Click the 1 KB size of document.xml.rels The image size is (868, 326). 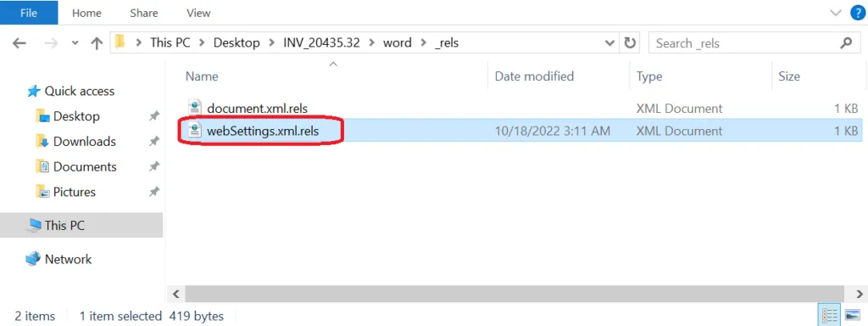click(x=847, y=108)
